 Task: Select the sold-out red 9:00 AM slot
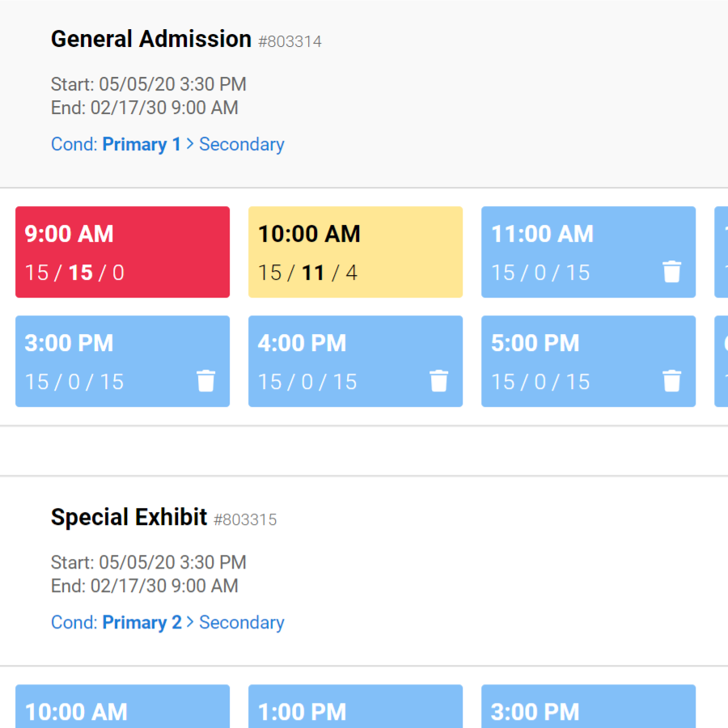[122, 252]
